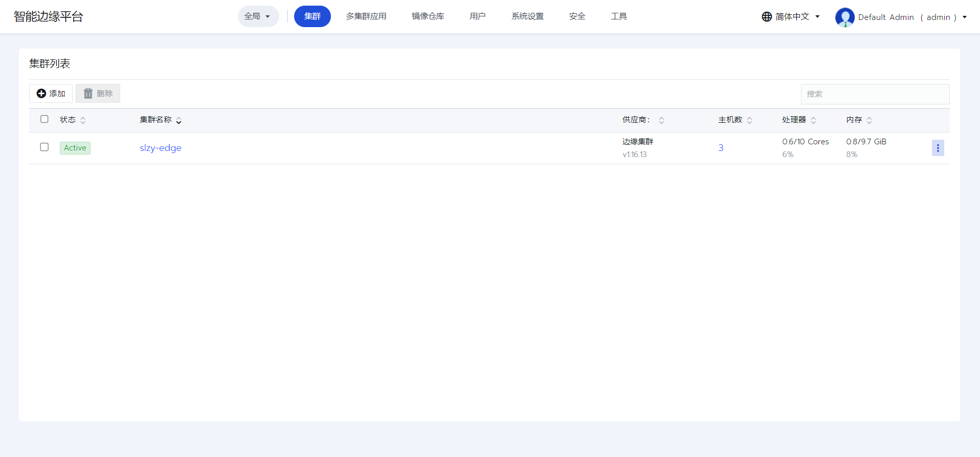Expand the admin user menu arrow
Viewport: 980px width, 457px height.
point(965,17)
